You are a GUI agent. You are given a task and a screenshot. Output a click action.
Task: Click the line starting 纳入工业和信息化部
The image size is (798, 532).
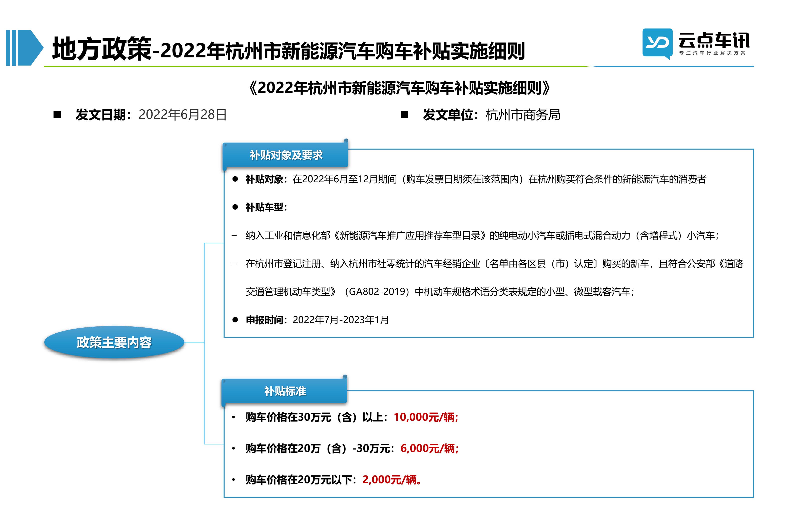[482, 235]
